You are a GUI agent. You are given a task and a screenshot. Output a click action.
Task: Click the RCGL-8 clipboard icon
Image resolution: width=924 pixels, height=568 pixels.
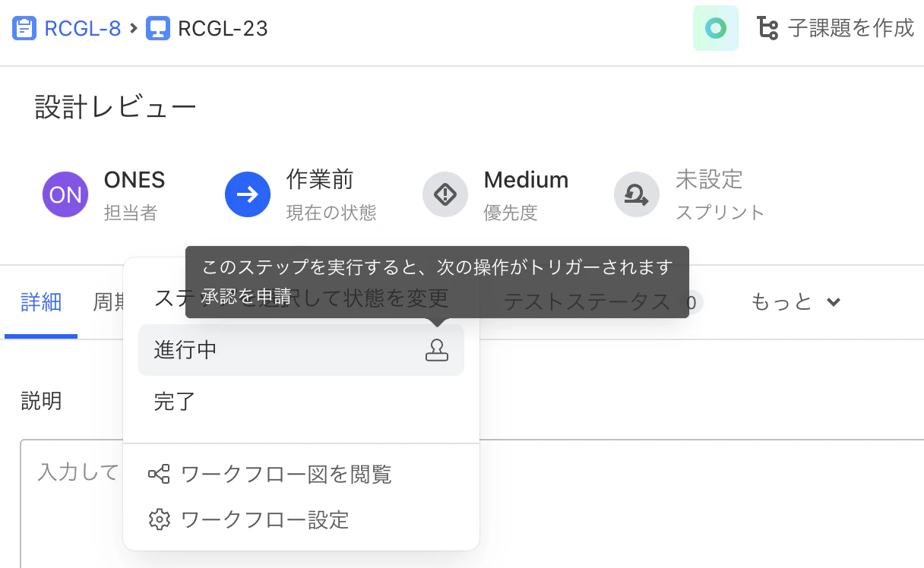click(x=24, y=29)
